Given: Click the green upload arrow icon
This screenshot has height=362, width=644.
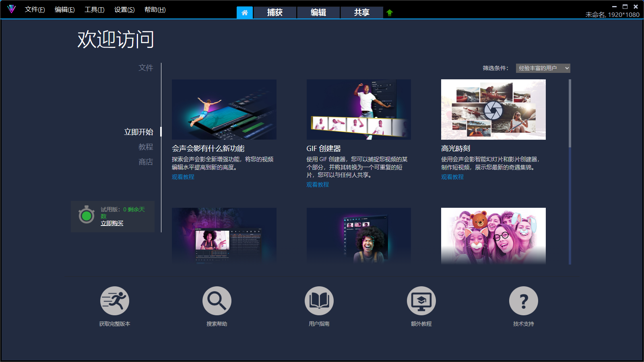Looking at the screenshot, I should click(389, 12).
